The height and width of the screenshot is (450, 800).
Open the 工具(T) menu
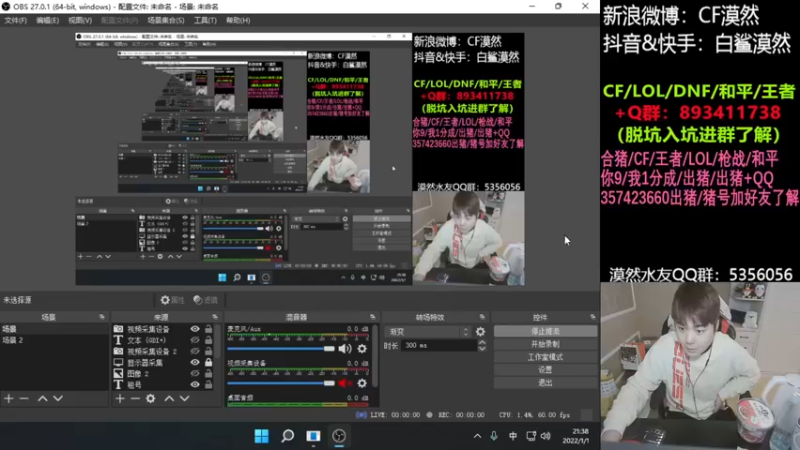(x=205, y=20)
